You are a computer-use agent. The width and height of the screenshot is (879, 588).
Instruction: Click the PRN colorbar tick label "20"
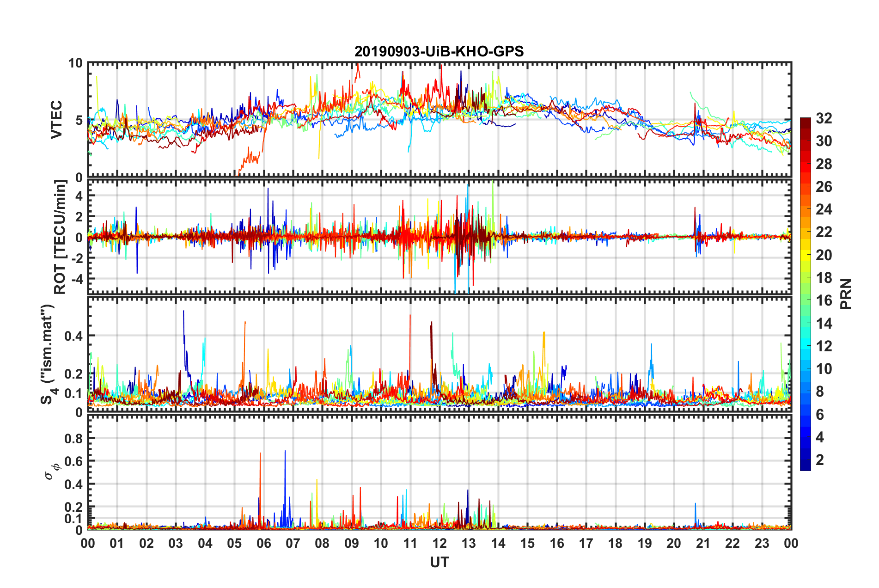(x=824, y=255)
